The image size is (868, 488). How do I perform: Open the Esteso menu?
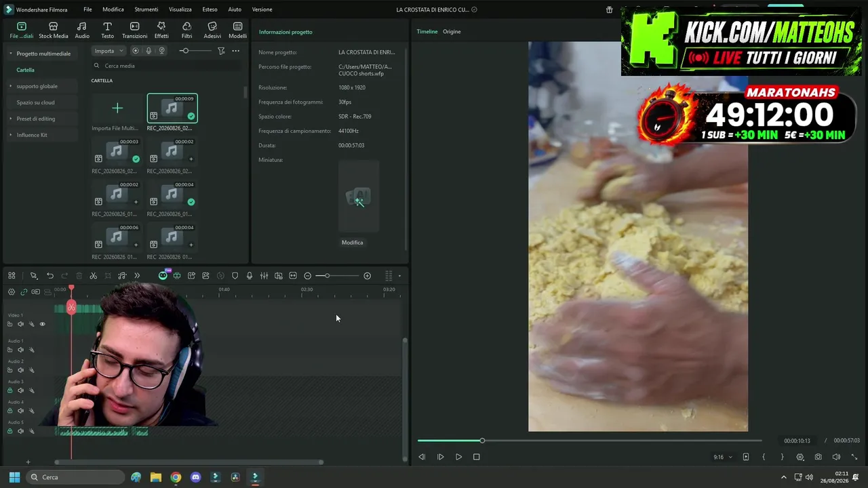tap(210, 9)
